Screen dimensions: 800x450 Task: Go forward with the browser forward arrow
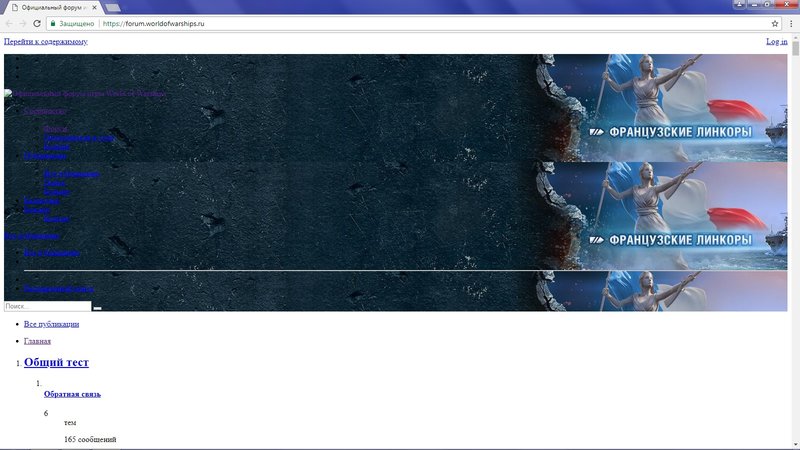tap(22, 23)
